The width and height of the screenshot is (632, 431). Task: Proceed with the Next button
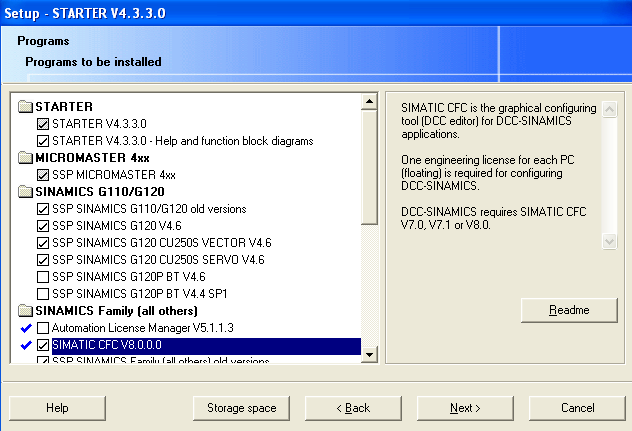pyautogui.click(x=465, y=408)
